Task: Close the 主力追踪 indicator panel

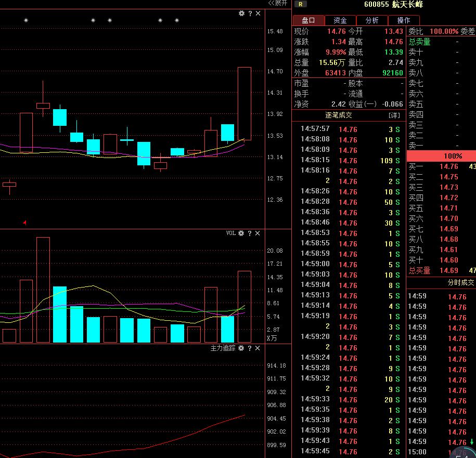Action: tap(258, 348)
